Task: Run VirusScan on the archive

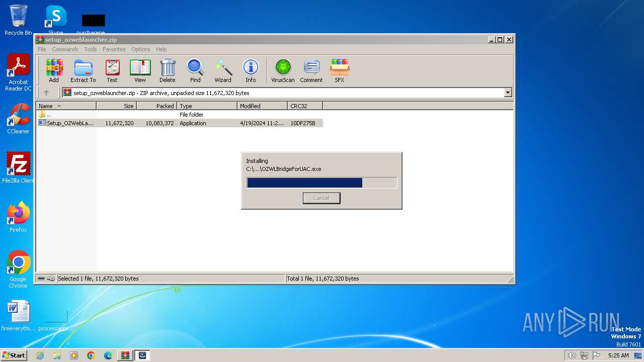Action: (x=283, y=71)
